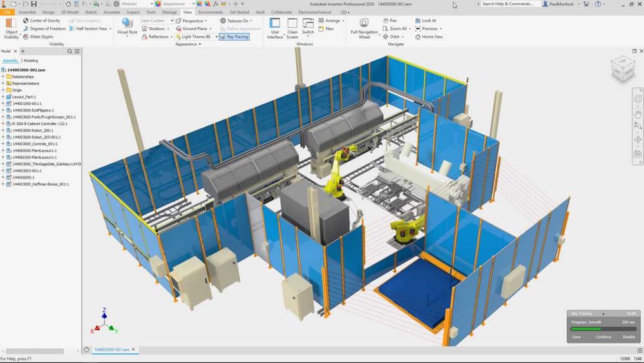644x363 pixels.
Task: Switch to the Modeling browser tab
Action: (x=31, y=61)
